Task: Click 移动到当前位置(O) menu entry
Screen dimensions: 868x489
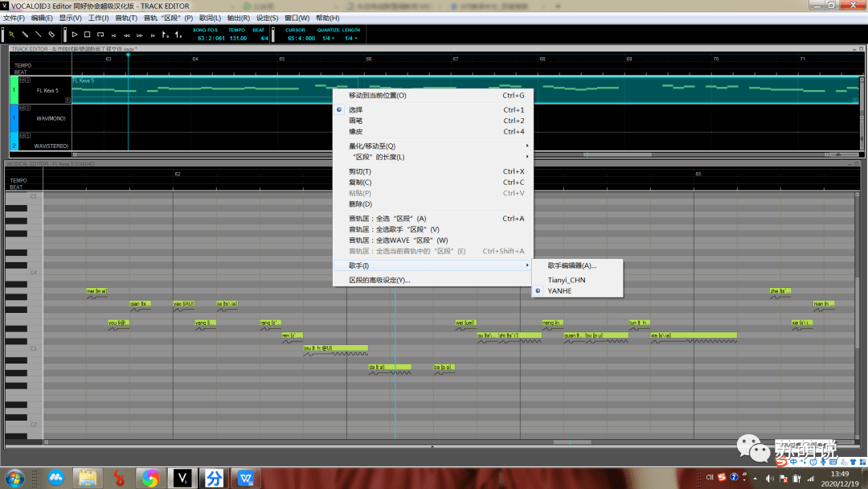Action: tap(433, 95)
